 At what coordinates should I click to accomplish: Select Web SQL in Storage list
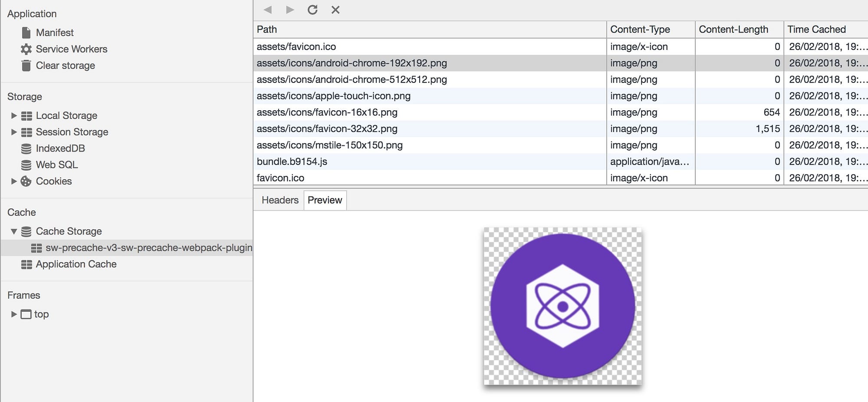point(57,165)
